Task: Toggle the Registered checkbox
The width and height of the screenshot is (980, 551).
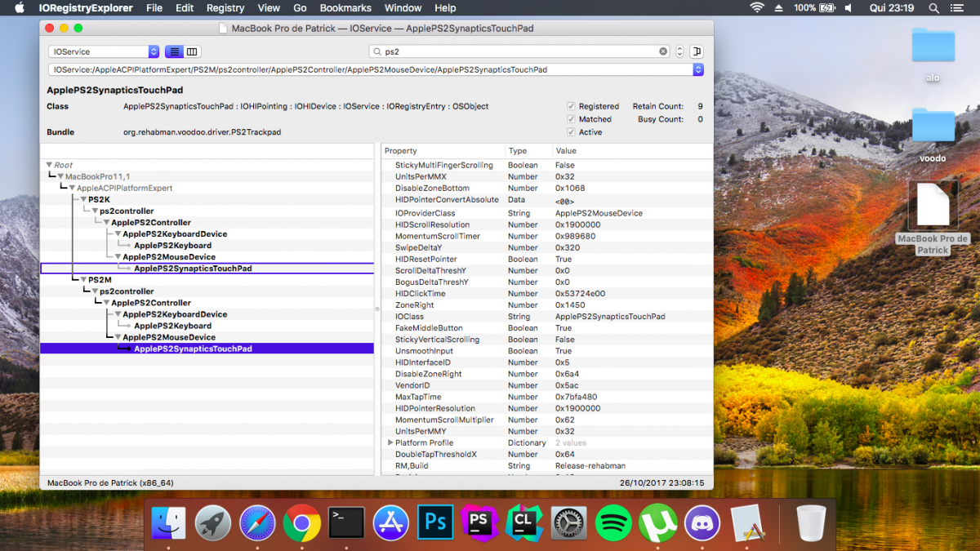Action: [x=571, y=106]
